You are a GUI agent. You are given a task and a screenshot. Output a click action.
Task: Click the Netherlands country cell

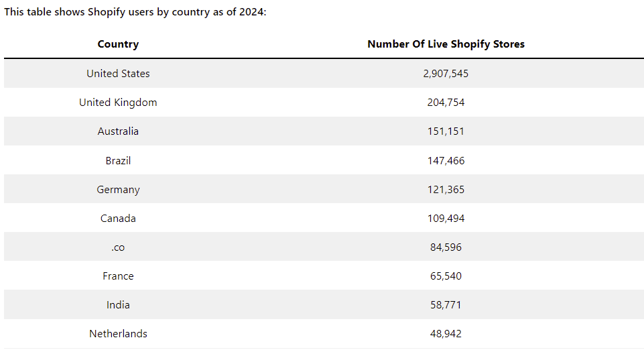[x=118, y=334]
